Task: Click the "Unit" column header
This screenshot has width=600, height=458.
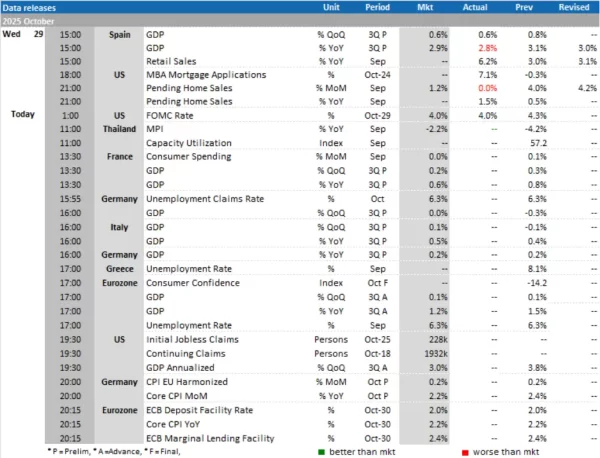Action: 331,6
